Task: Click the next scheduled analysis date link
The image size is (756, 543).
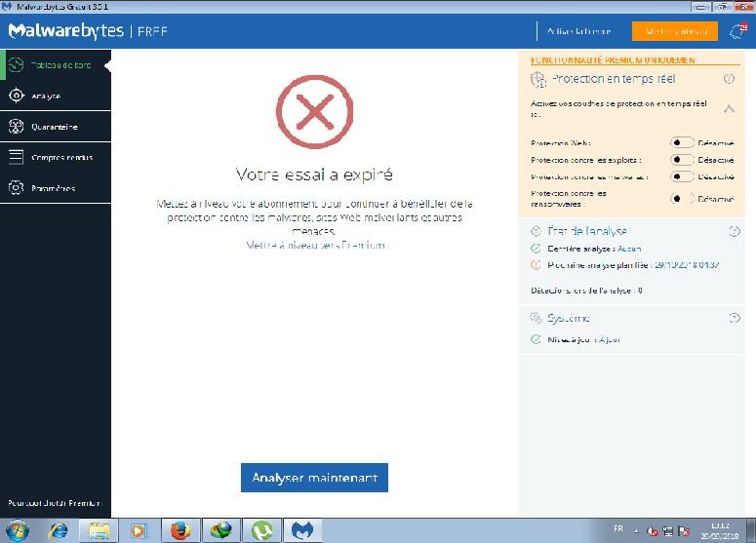Action: (x=687, y=265)
